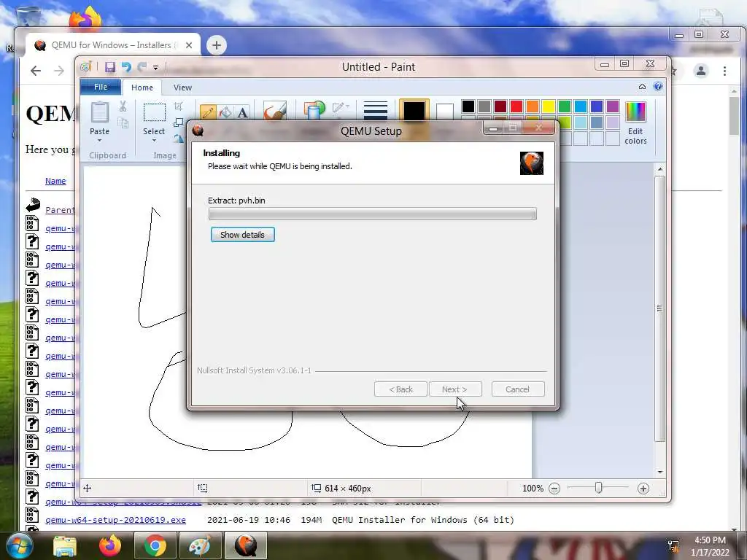This screenshot has width=747, height=560.
Task: Open the line Size selector
Action: [376, 111]
